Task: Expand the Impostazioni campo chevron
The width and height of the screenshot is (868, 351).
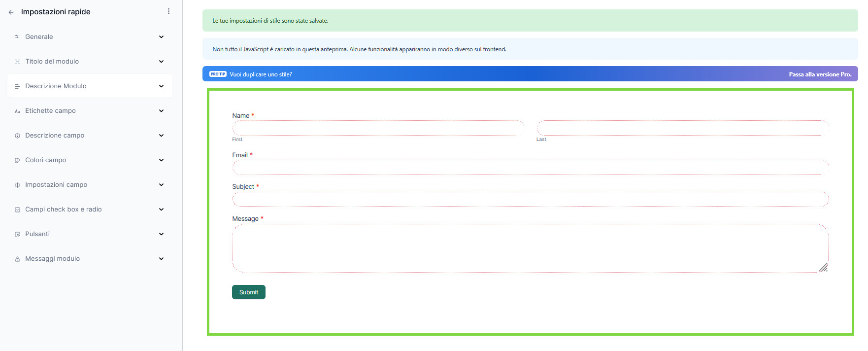Action: tap(161, 184)
